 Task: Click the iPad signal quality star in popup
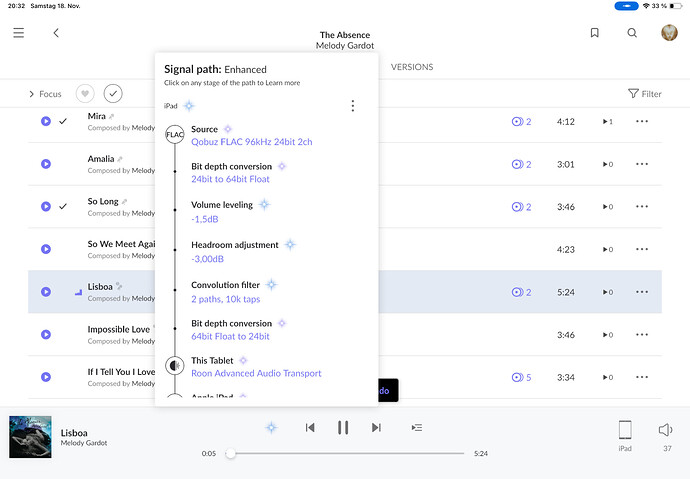(189, 106)
